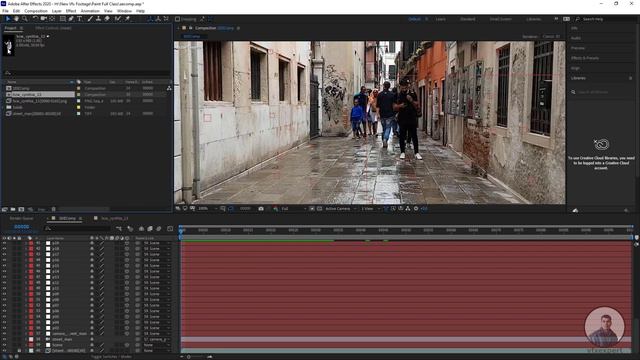640x360 pixels.
Task: Toggle the Snapping checkbox in the toolbar
Action: click(178, 19)
